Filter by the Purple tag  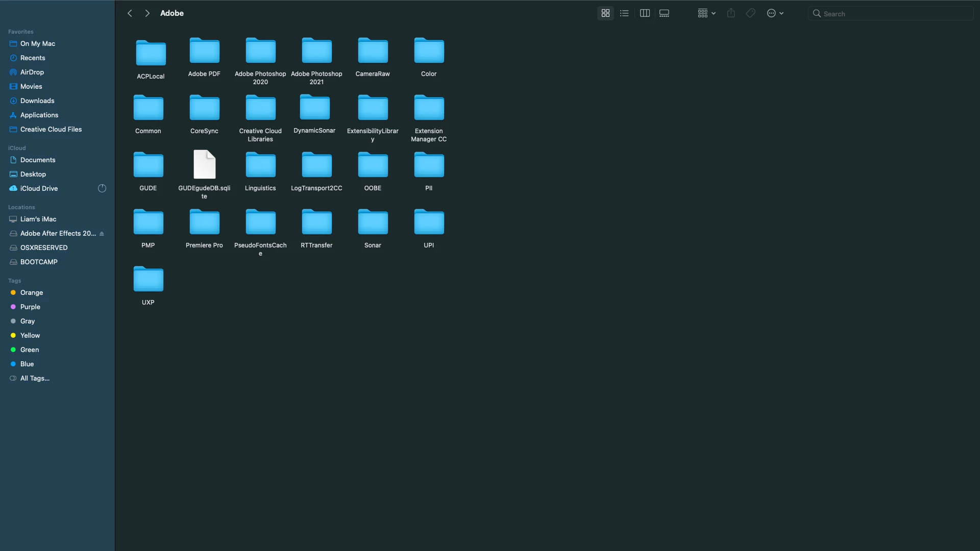[x=30, y=307]
